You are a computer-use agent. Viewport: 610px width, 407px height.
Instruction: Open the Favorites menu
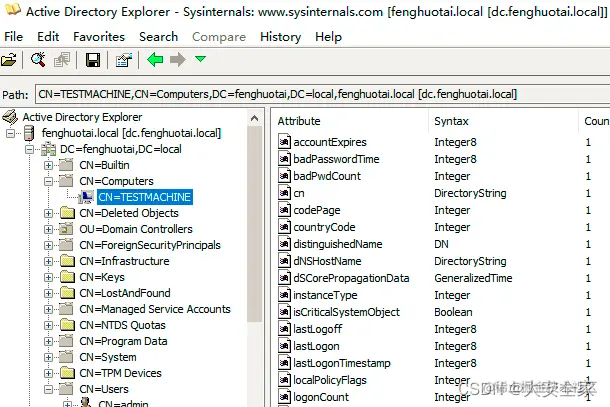coord(99,37)
